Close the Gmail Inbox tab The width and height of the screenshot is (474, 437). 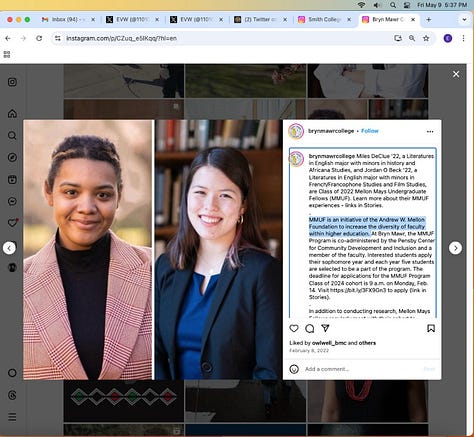[x=93, y=20]
